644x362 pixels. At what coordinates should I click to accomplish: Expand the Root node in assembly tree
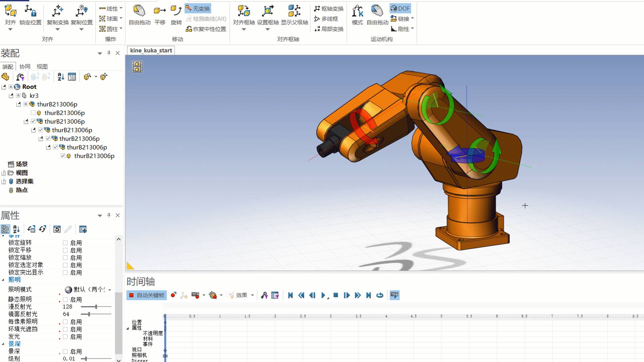coord(4,86)
